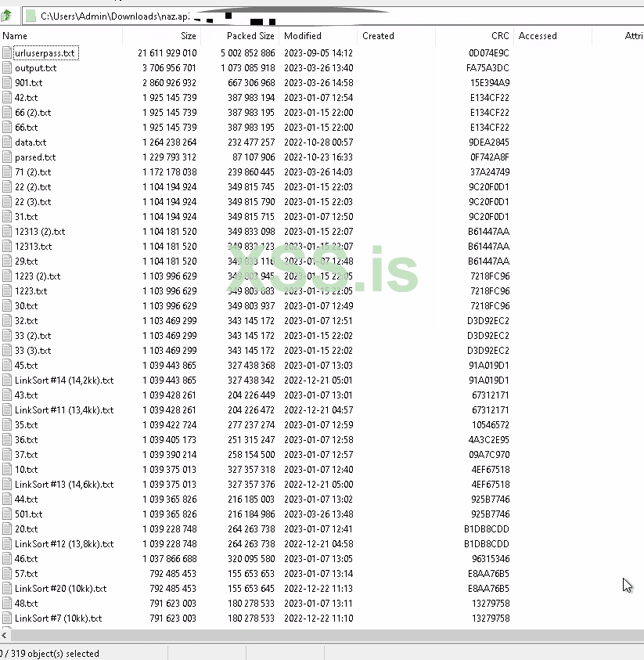This screenshot has width=644, height=660.
Task: Click file name LinkSort #11 (13,4kk).txt
Action: (64, 410)
